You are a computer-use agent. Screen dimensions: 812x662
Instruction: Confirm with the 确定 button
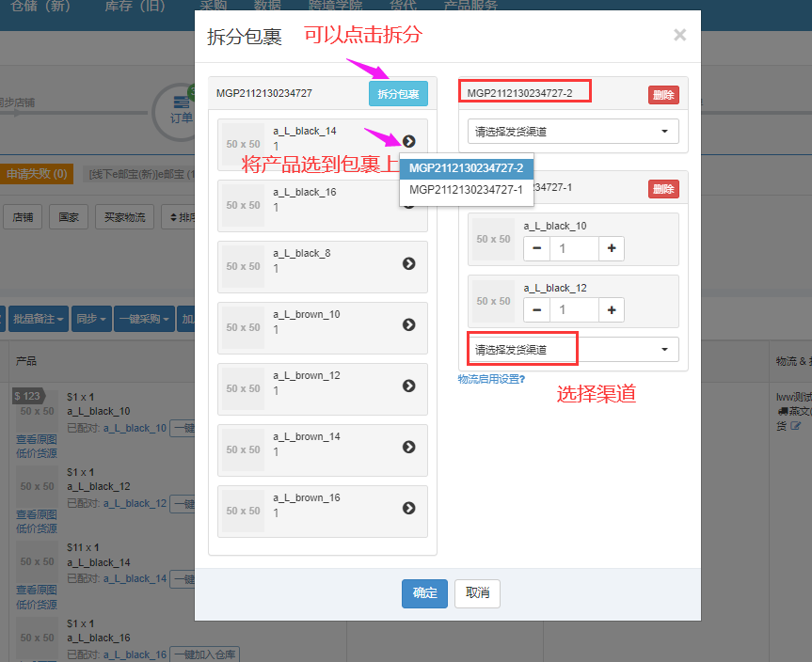(424, 593)
